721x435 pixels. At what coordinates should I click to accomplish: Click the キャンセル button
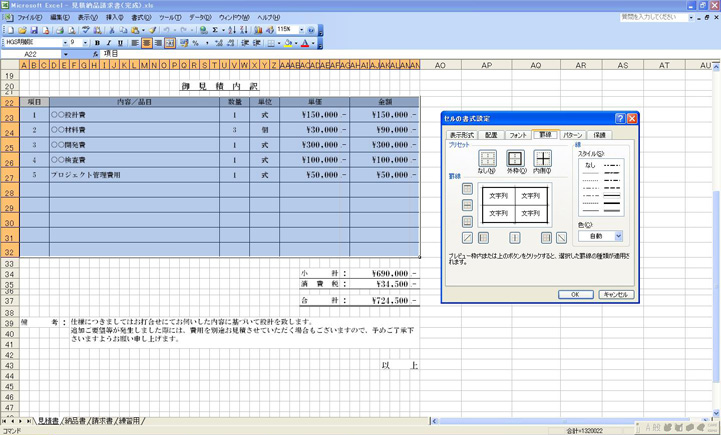[616, 295]
